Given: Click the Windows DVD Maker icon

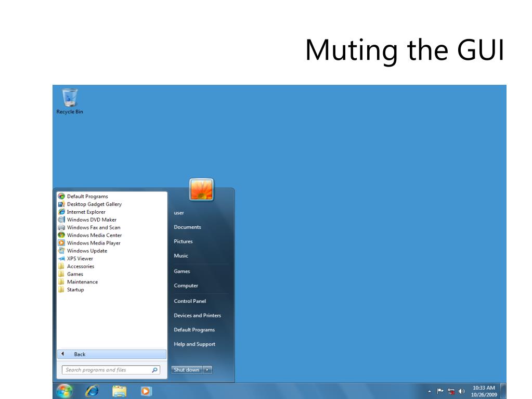Looking at the screenshot, I should [x=61, y=220].
